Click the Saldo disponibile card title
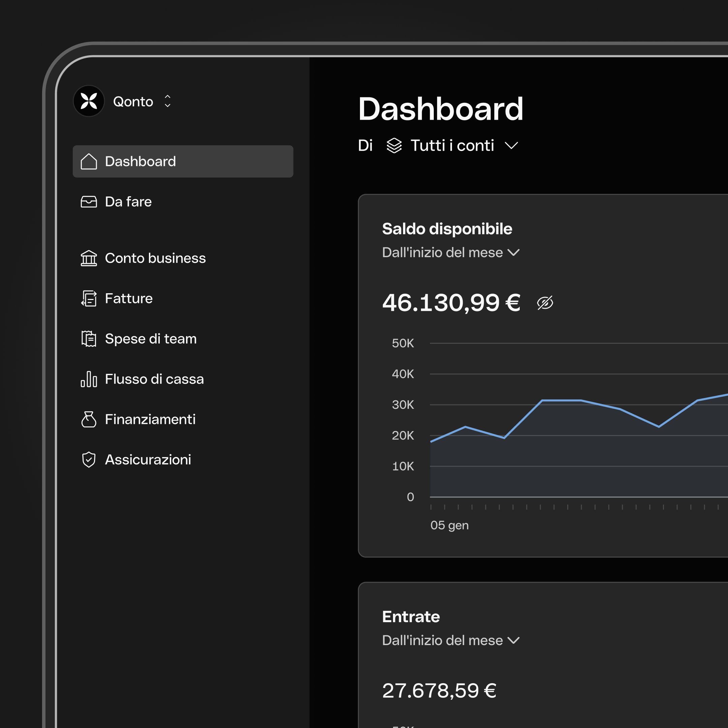Viewport: 728px width, 728px height. tap(447, 229)
